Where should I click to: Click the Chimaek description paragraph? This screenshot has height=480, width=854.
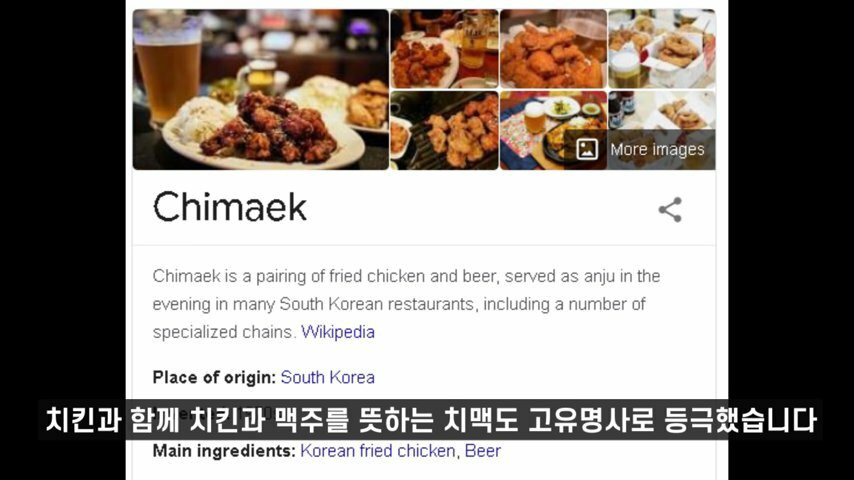coord(406,304)
